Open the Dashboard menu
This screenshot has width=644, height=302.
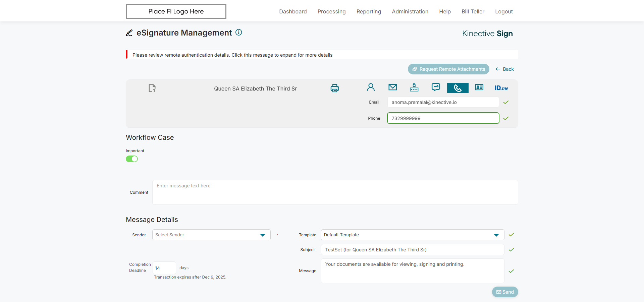[293, 11]
